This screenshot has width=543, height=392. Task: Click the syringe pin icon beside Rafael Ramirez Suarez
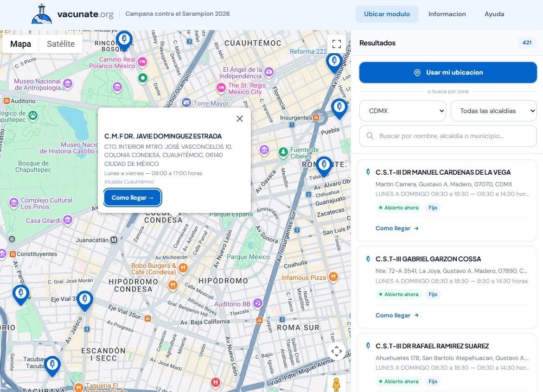click(368, 346)
